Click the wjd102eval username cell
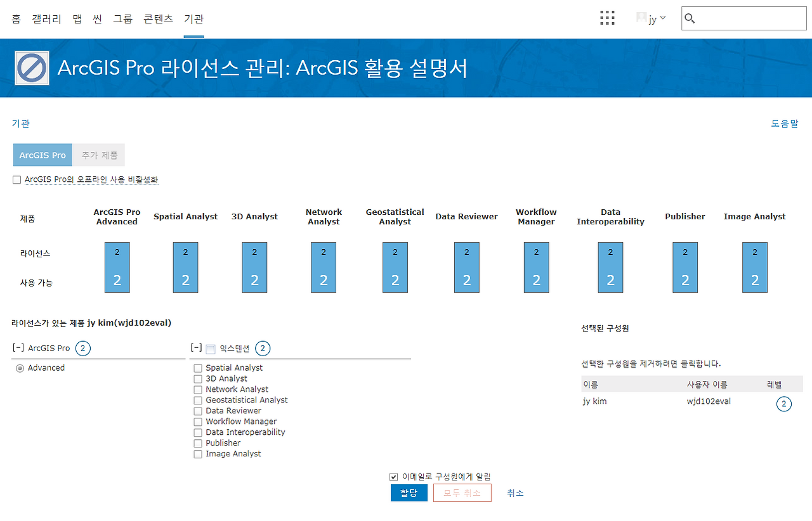The width and height of the screenshot is (812, 521). tap(709, 401)
